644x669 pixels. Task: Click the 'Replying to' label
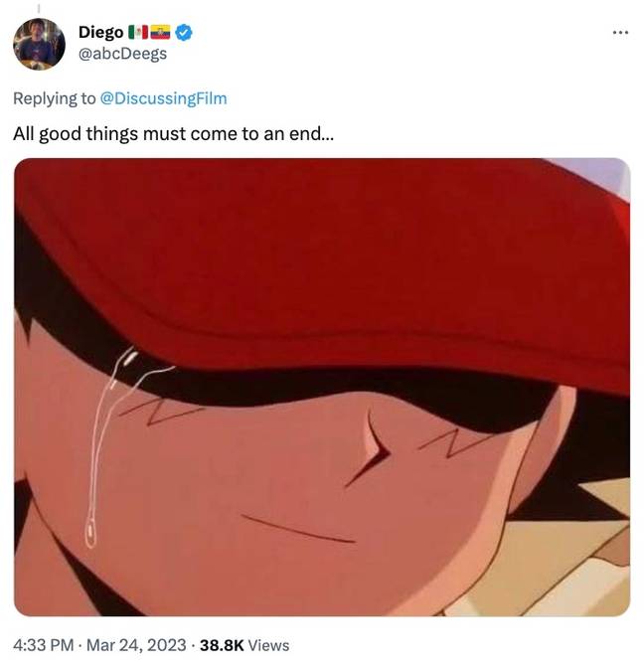(55, 98)
